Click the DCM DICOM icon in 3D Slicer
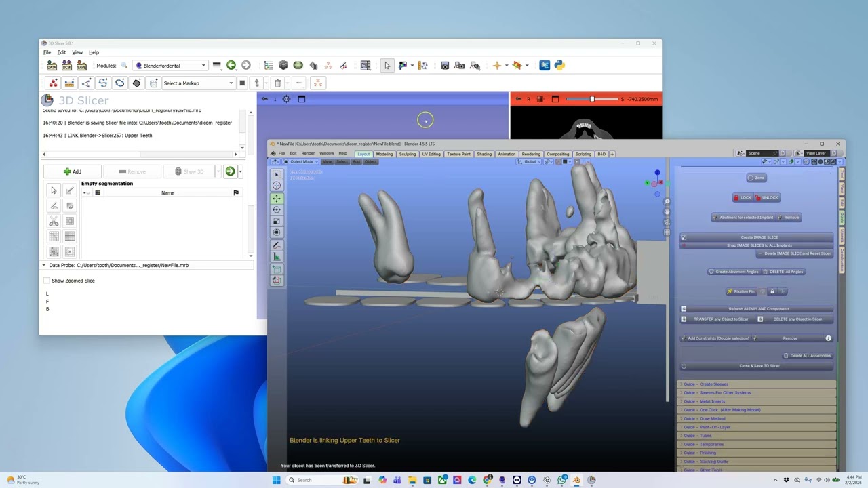This screenshot has width=868, height=488. click(66, 66)
